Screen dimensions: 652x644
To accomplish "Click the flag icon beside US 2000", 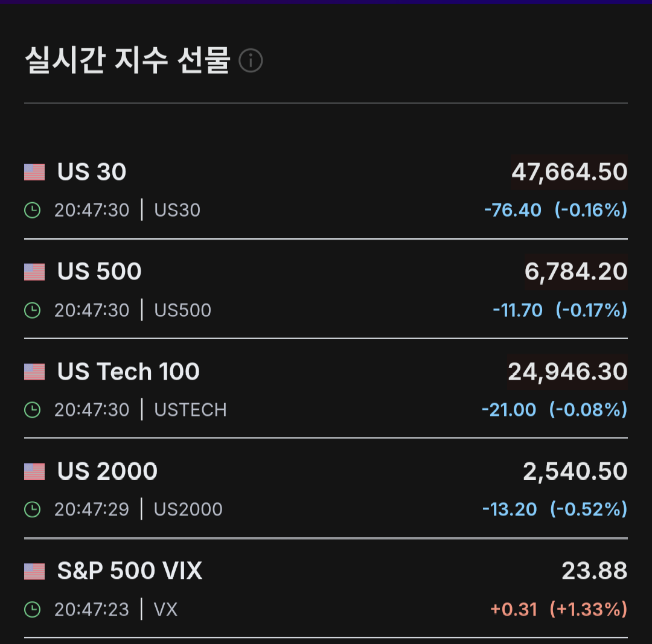I will [34, 471].
